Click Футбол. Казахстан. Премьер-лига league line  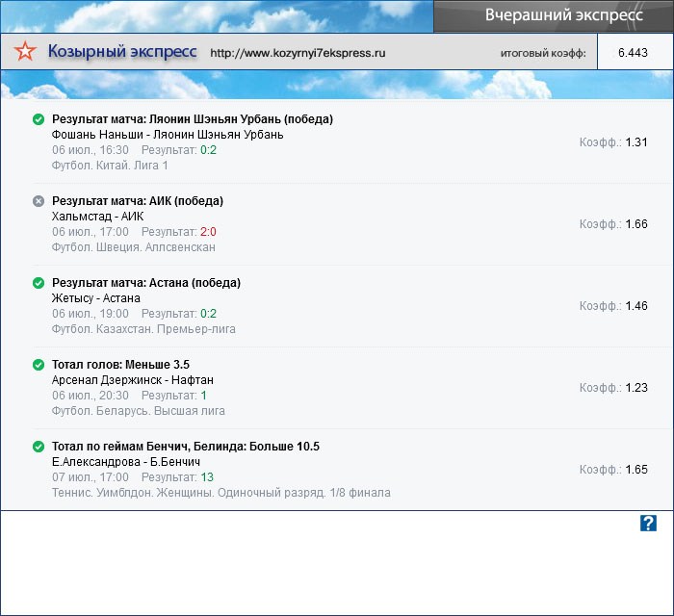tap(143, 329)
